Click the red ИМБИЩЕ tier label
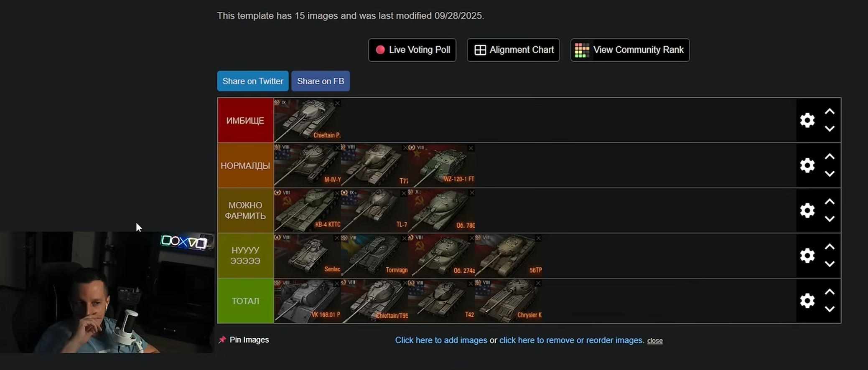 click(245, 120)
